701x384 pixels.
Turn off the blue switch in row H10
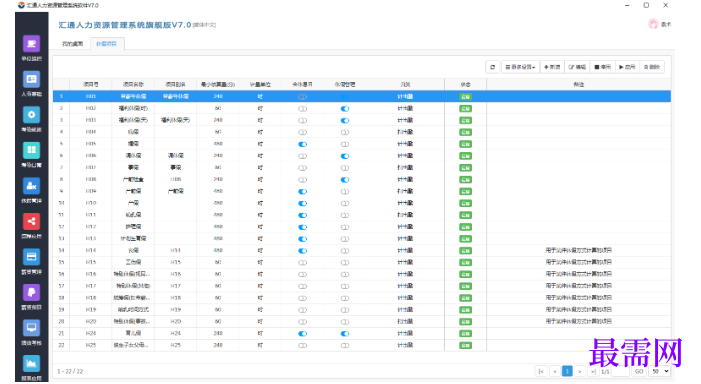coord(303,203)
